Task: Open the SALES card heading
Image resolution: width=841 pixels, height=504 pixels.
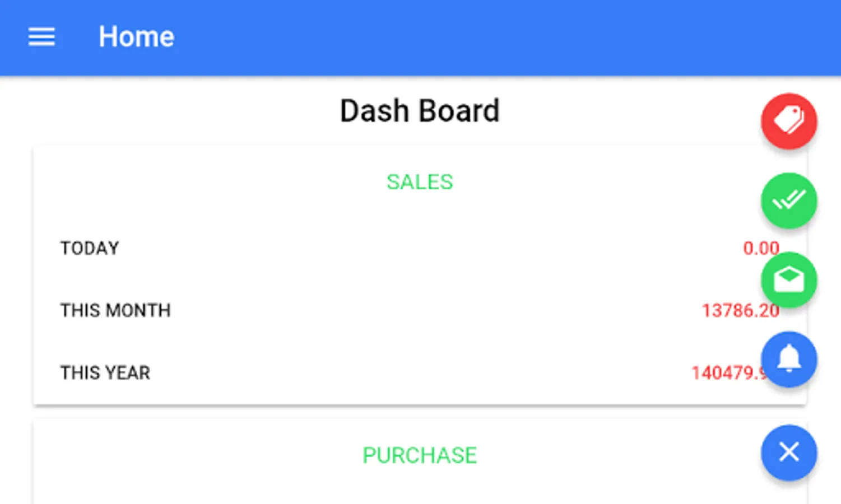Action: pyautogui.click(x=419, y=182)
